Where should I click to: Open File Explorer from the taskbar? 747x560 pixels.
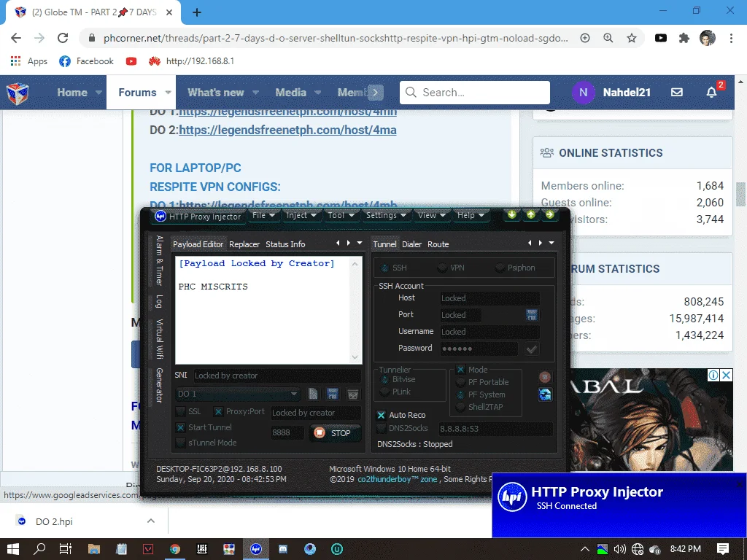[x=94, y=549]
